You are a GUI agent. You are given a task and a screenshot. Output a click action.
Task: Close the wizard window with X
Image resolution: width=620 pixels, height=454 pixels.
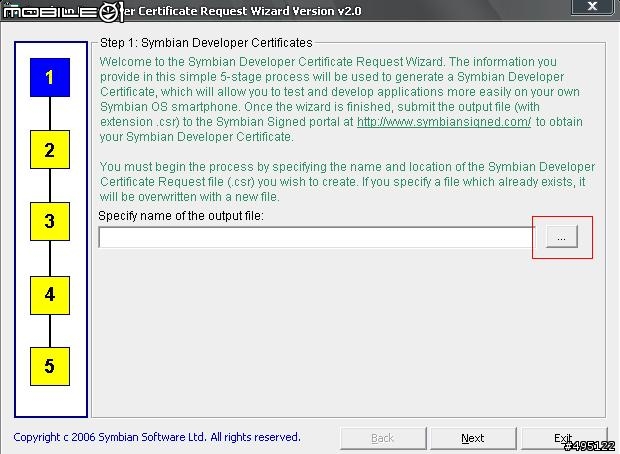[592, 6]
